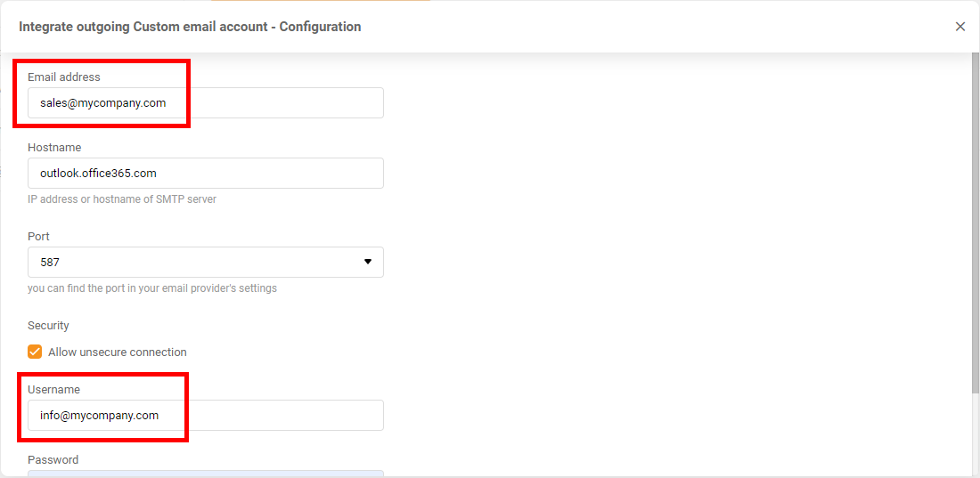The width and height of the screenshot is (980, 478).
Task: Click the SMTP server hostname hint text
Action: point(122,199)
